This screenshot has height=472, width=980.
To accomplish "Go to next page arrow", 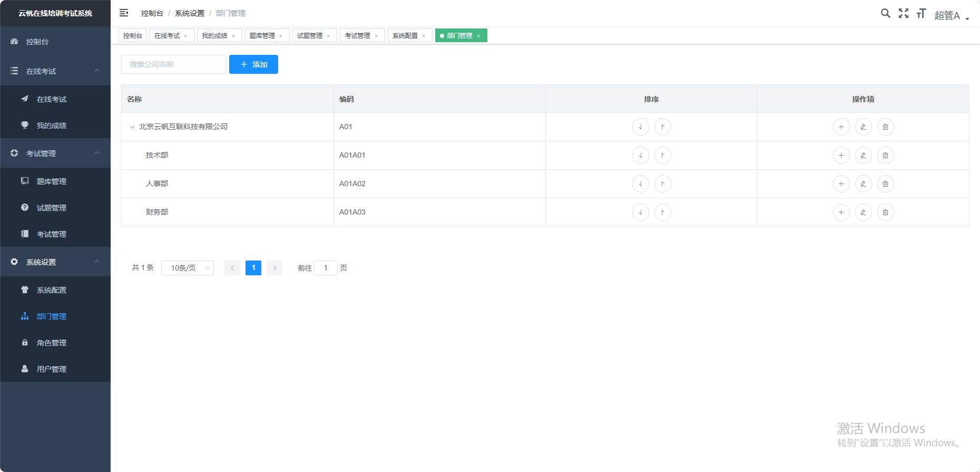I will coord(275,268).
